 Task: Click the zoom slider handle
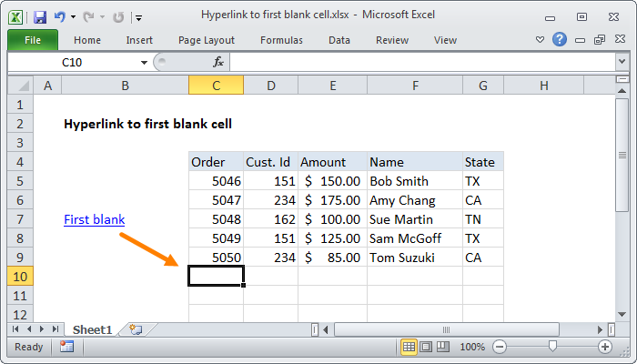[552, 347]
